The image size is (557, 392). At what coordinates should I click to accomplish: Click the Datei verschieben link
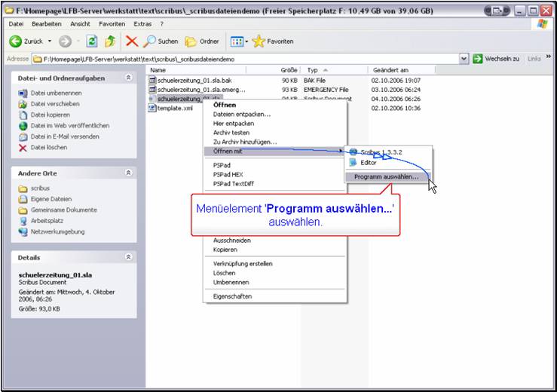click(55, 104)
